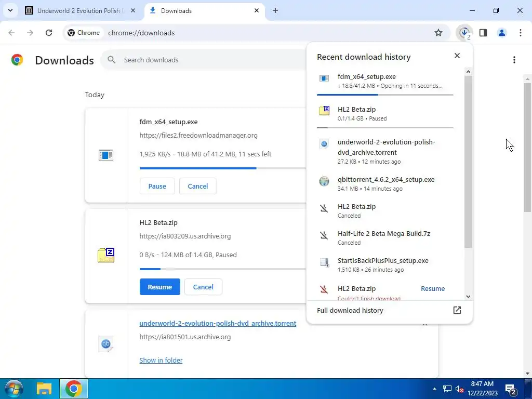Click fdm_x64_setup.exe progress bar in popup

[385, 95]
